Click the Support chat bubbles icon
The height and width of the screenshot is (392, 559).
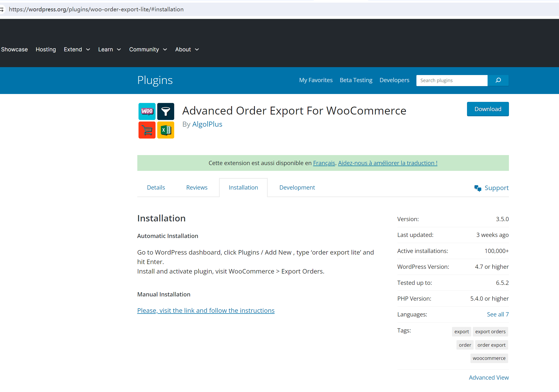(478, 188)
